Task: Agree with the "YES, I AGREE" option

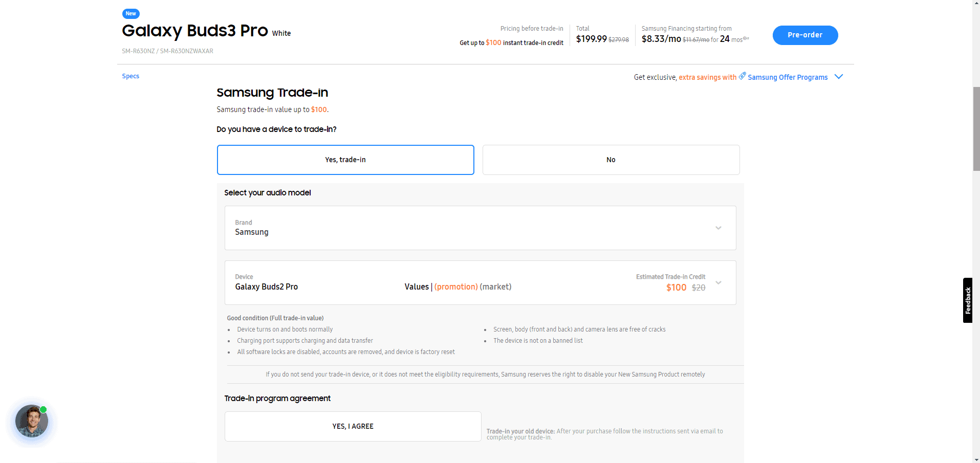Action: [353, 426]
